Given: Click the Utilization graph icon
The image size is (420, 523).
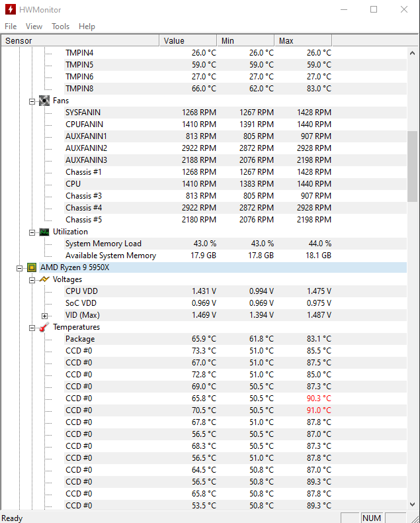Looking at the screenshot, I should click(44, 232).
